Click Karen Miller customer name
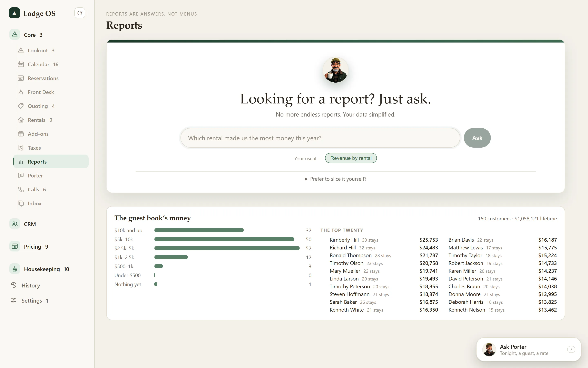 462,271
